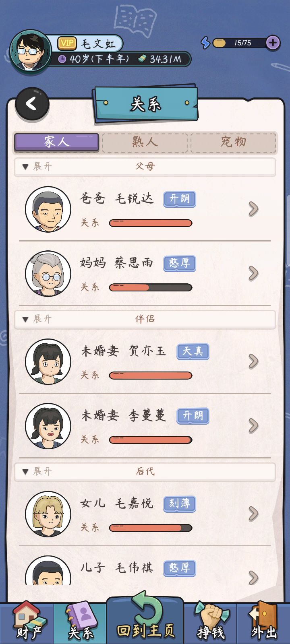Viewport: 290px width, 644px height.
Task: Click the 天真 trait tag on 贺亦玉
Action: [x=193, y=351]
